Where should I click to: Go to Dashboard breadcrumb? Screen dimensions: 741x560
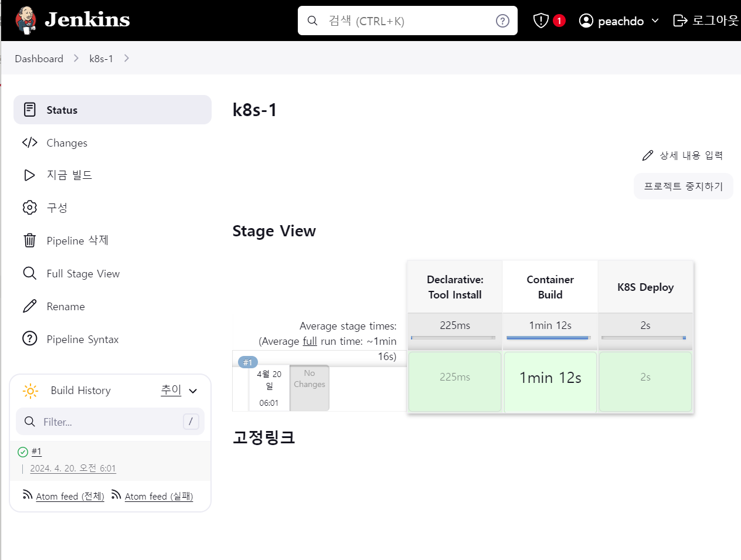click(39, 59)
